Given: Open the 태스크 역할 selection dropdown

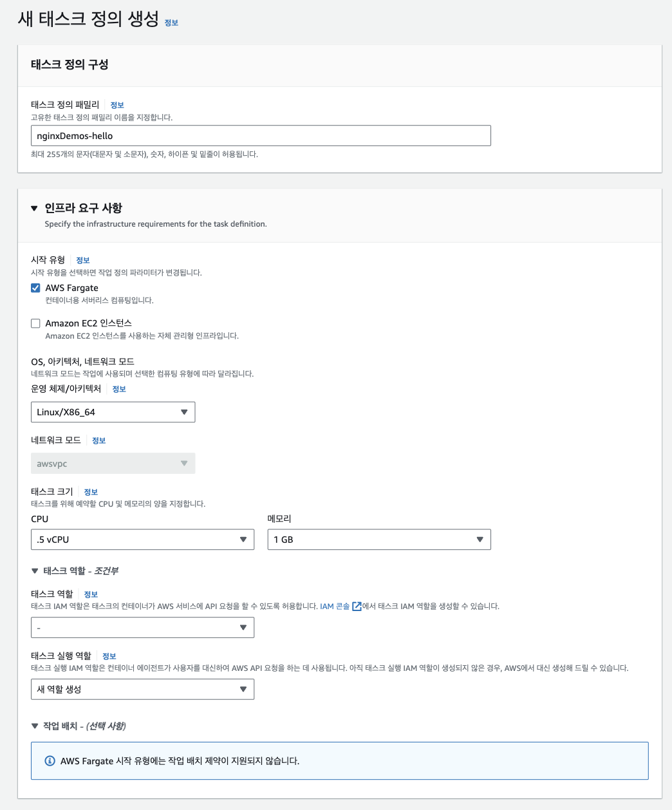Looking at the screenshot, I should pos(142,627).
